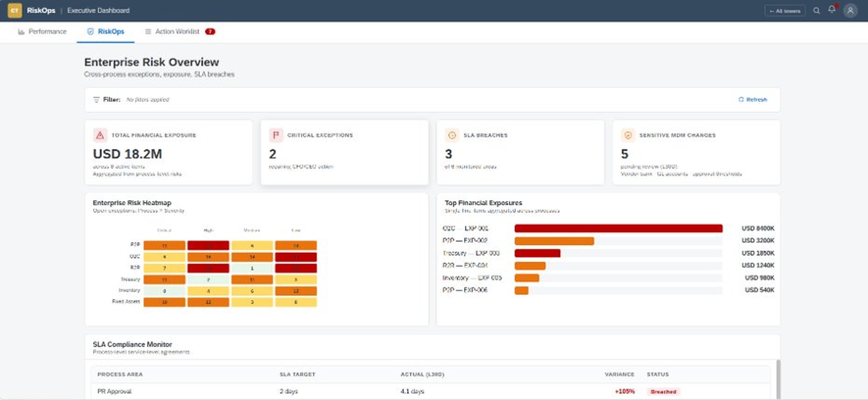Click the Top Financial Exposures title
This screenshot has width=868, height=400.
point(483,203)
